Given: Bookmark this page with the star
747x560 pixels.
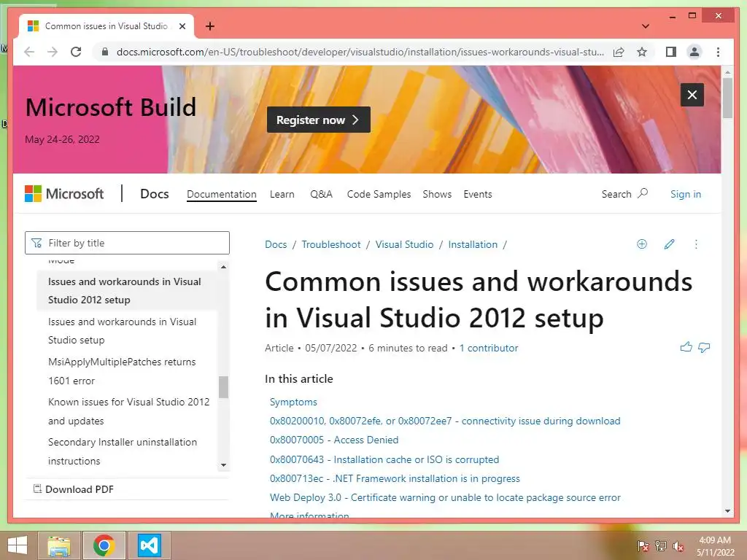Looking at the screenshot, I should pyautogui.click(x=642, y=52).
